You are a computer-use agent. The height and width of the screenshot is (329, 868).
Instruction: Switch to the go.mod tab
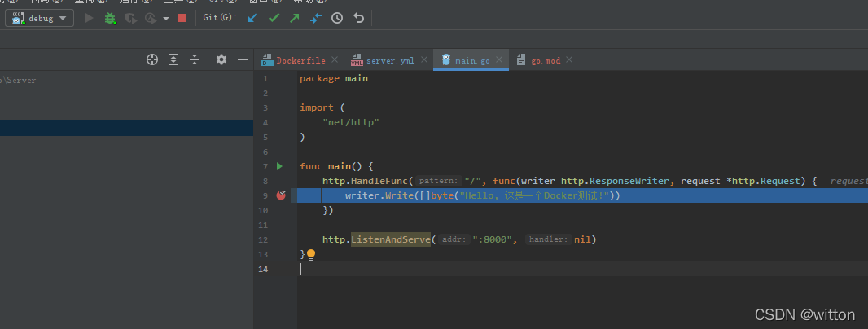tap(546, 60)
